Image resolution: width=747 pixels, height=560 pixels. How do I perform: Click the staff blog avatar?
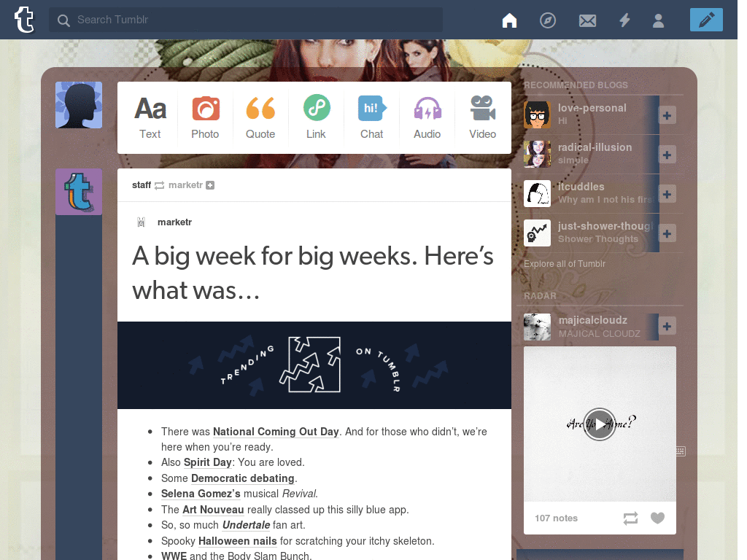click(x=79, y=192)
